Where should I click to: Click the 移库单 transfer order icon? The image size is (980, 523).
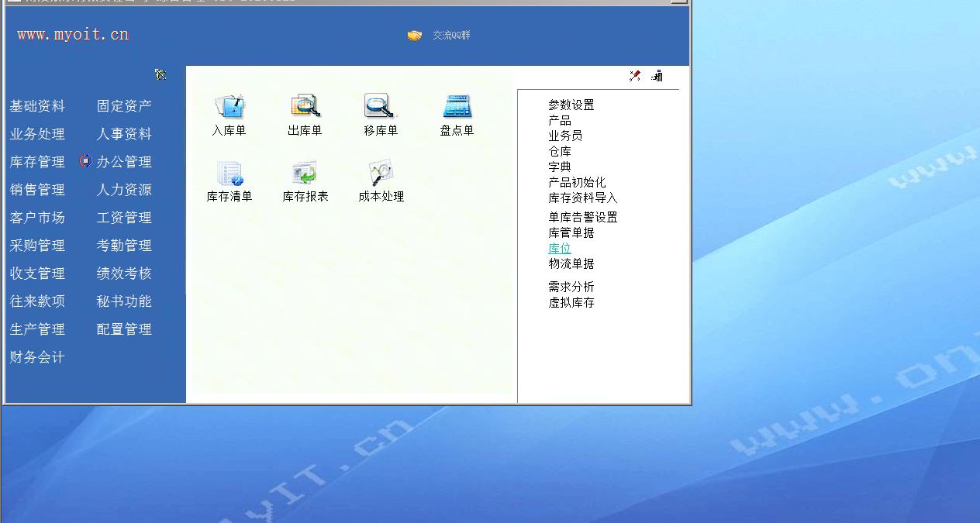click(380, 107)
